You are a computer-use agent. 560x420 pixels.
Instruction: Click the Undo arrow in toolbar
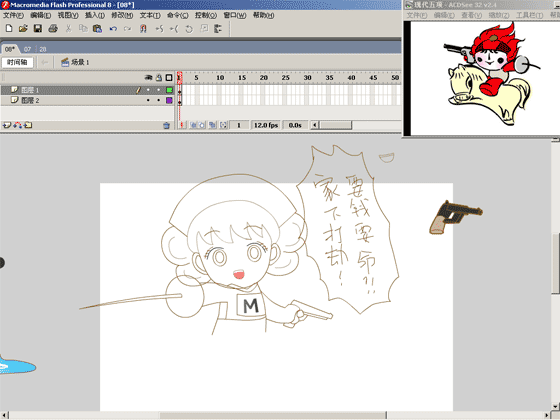pyautogui.click(x=113, y=29)
